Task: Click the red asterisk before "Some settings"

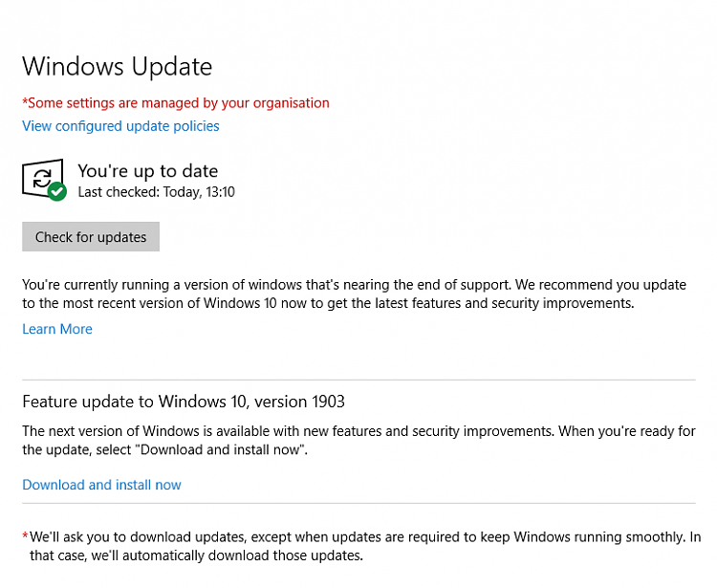Action: click(x=25, y=101)
